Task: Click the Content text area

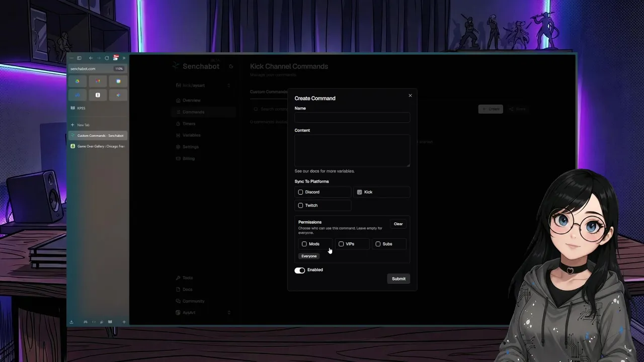Action: click(352, 151)
